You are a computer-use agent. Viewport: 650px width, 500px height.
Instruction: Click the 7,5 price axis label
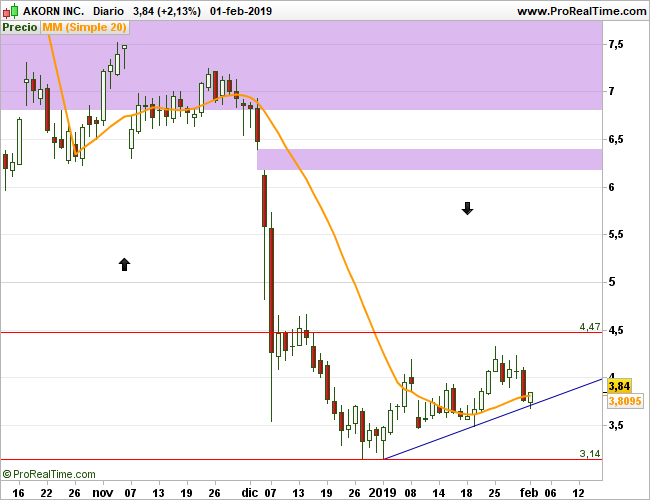pos(616,44)
